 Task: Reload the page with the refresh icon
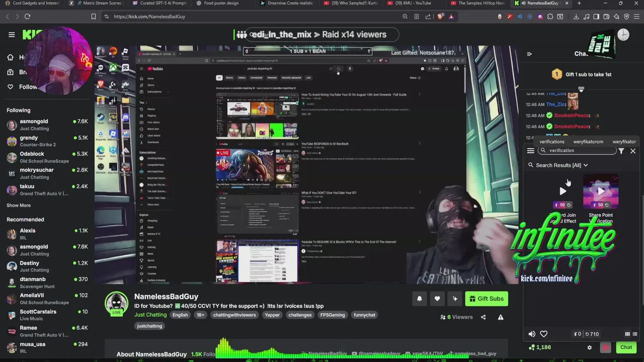pyautogui.click(x=28, y=17)
